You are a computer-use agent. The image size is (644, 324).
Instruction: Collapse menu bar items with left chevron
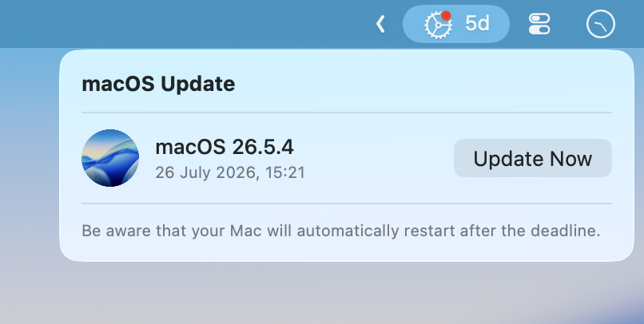381,24
